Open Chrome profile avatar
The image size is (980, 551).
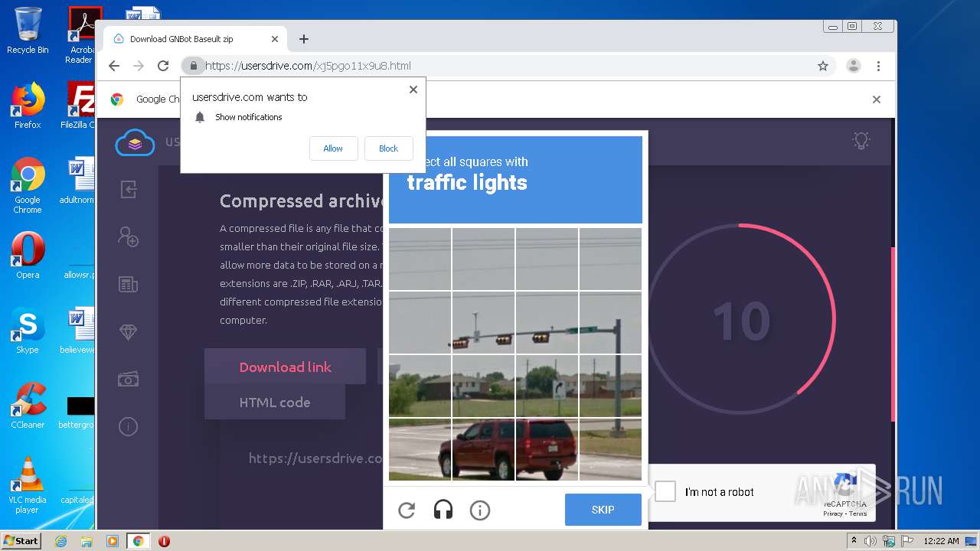click(x=853, y=66)
